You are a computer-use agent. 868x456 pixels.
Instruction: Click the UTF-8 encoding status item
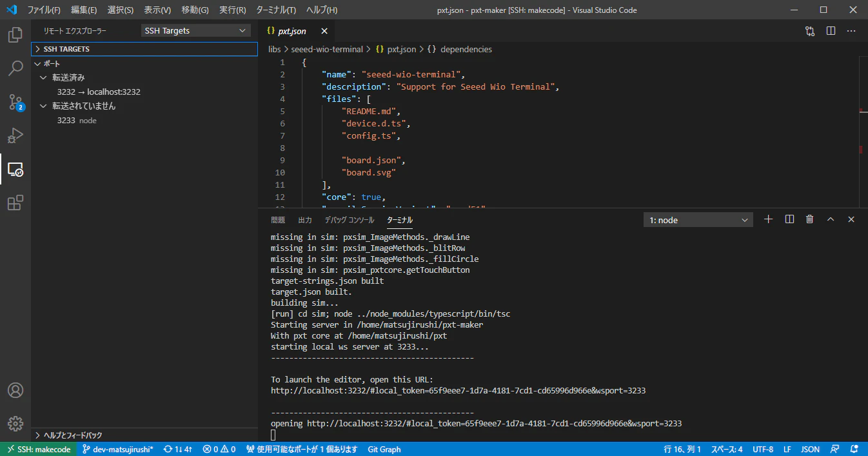763,449
